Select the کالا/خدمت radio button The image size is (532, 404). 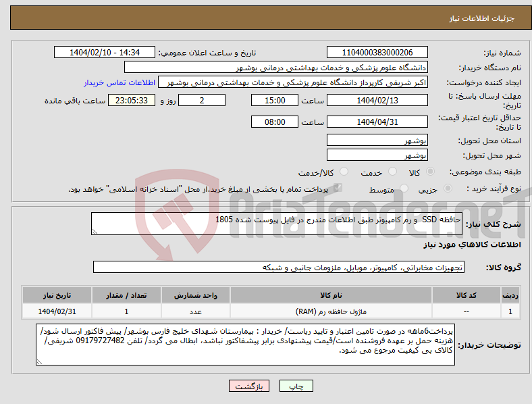pyautogui.click(x=344, y=172)
